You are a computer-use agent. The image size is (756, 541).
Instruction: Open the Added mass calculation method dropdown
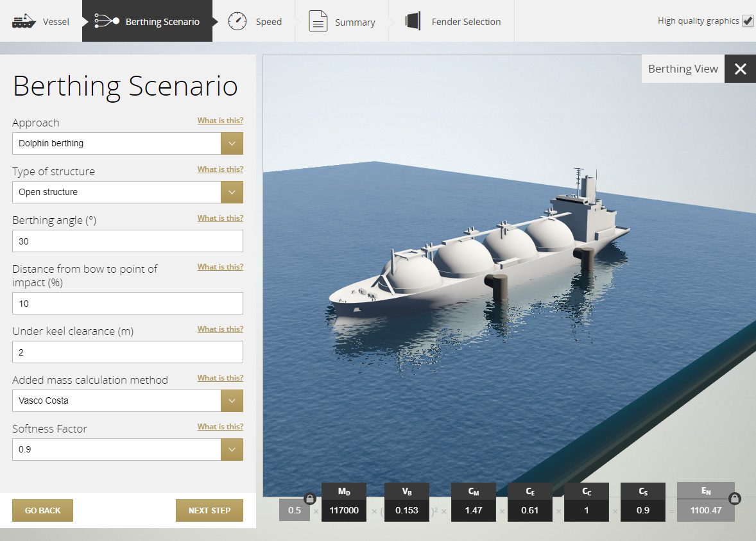[232, 400]
